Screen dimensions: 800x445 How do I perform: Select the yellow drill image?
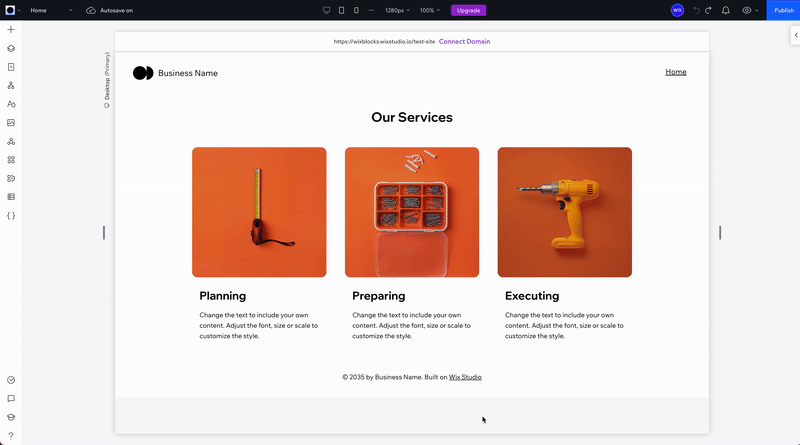click(x=565, y=212)
